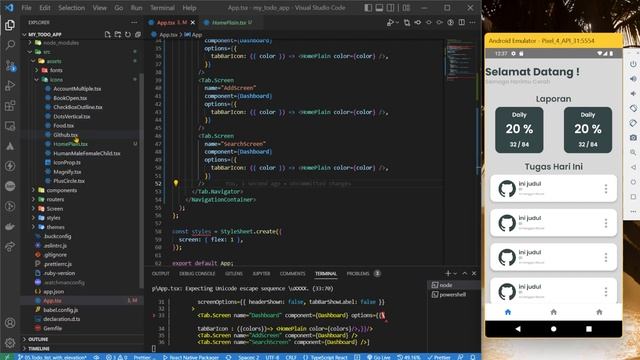Click the Split Editor Right icon
Screen dimensions: 640x360
click(461, 22)
